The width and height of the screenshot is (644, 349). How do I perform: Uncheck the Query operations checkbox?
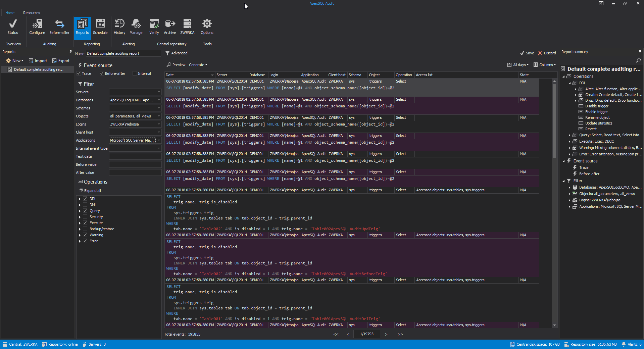85,211
